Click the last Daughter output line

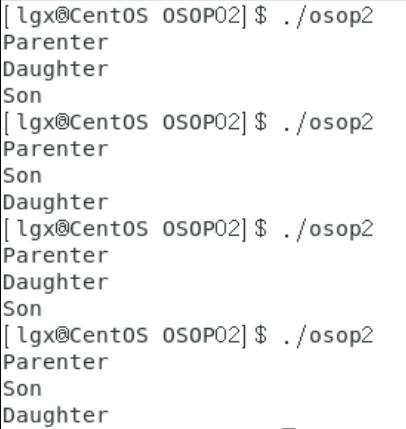[x=56, y=416]
